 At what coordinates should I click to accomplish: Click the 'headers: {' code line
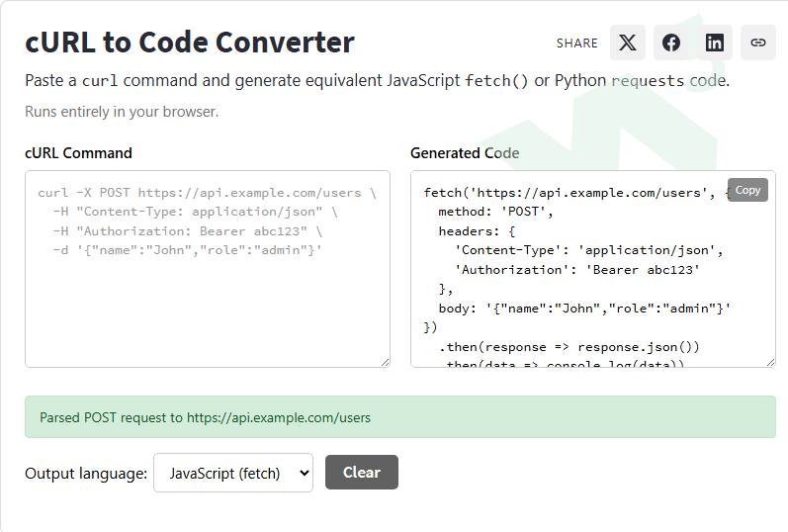[x=477, y=231]
